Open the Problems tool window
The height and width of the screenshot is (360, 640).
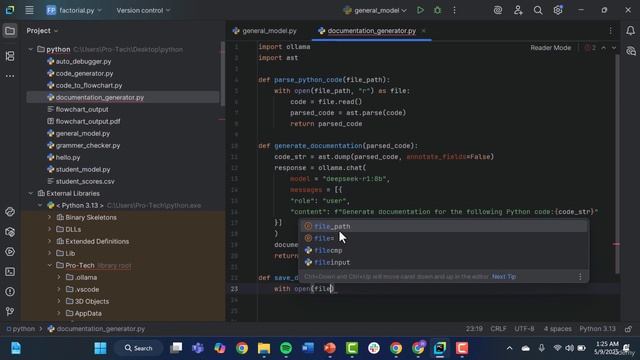click(x=10, y=292)
